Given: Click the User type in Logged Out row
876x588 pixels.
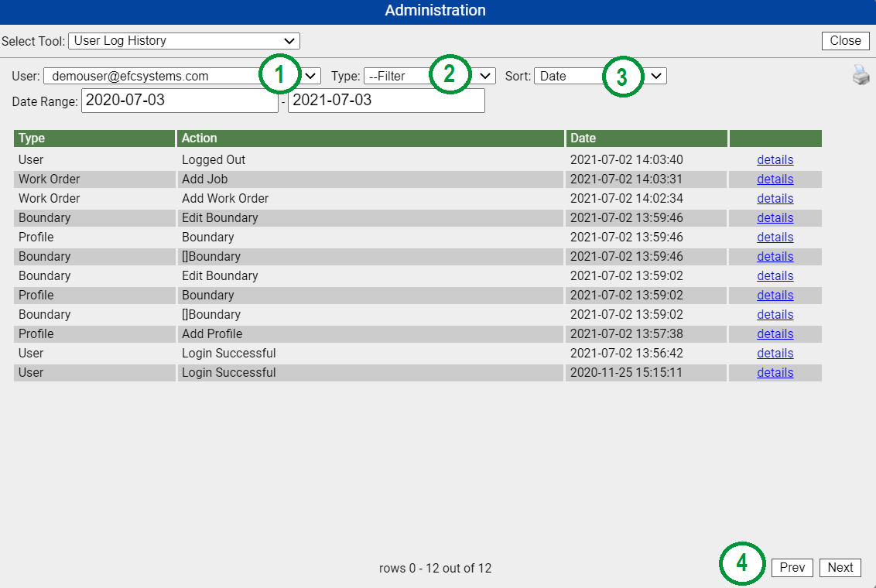Looking at the screenshot, I should point(31,159).
